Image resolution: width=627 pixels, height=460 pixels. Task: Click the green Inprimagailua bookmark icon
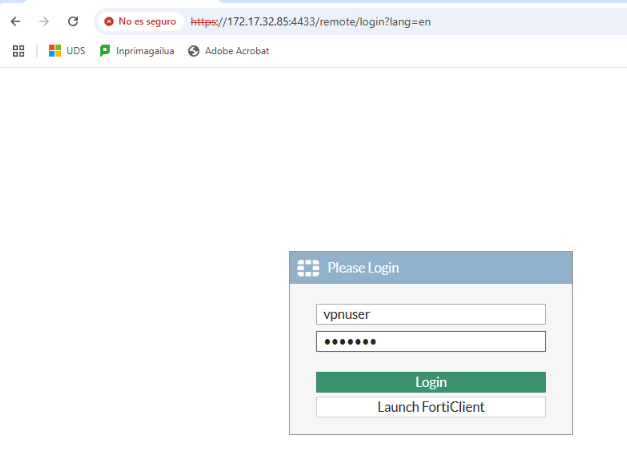click(x=105, y=51)
